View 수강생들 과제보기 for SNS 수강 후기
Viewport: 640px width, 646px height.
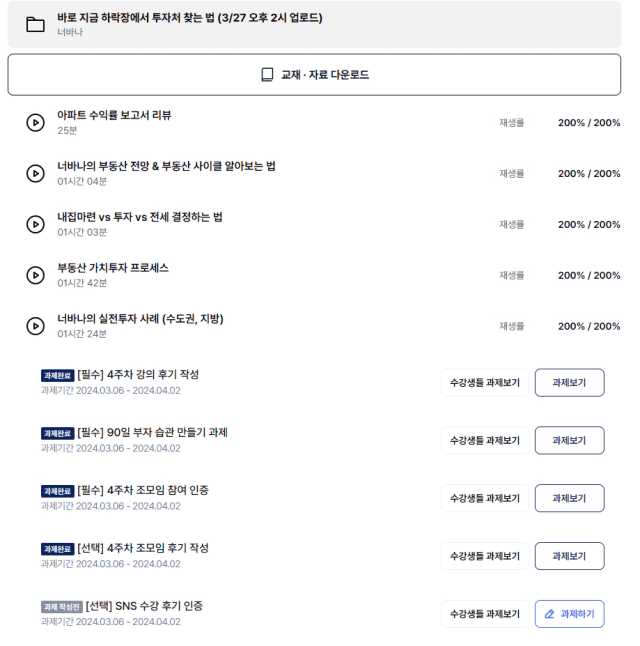point(485,614)
